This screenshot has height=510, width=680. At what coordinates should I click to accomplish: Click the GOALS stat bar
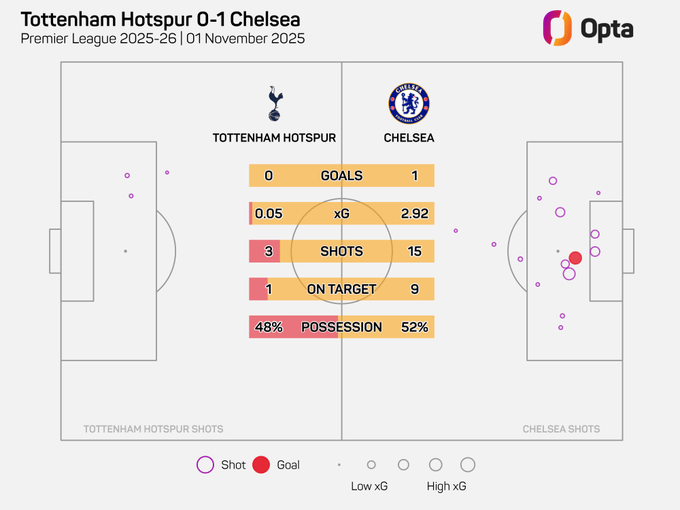(341, 176)
